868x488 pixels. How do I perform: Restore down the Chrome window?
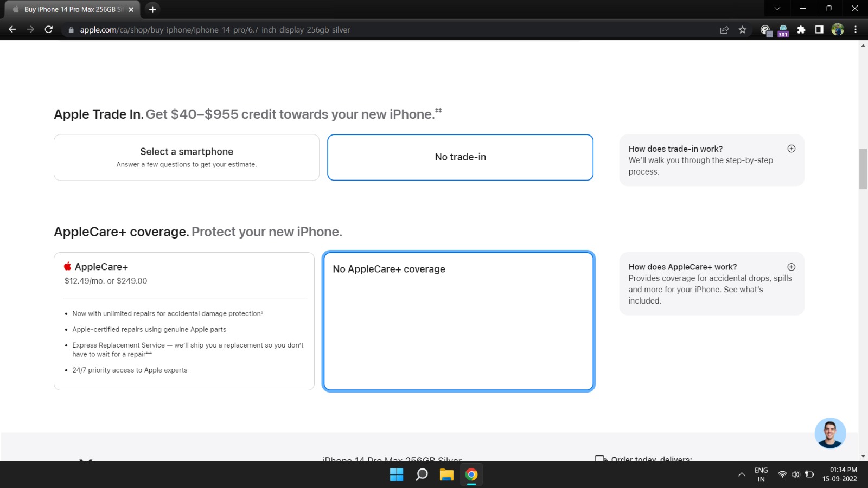coord(828,9)
